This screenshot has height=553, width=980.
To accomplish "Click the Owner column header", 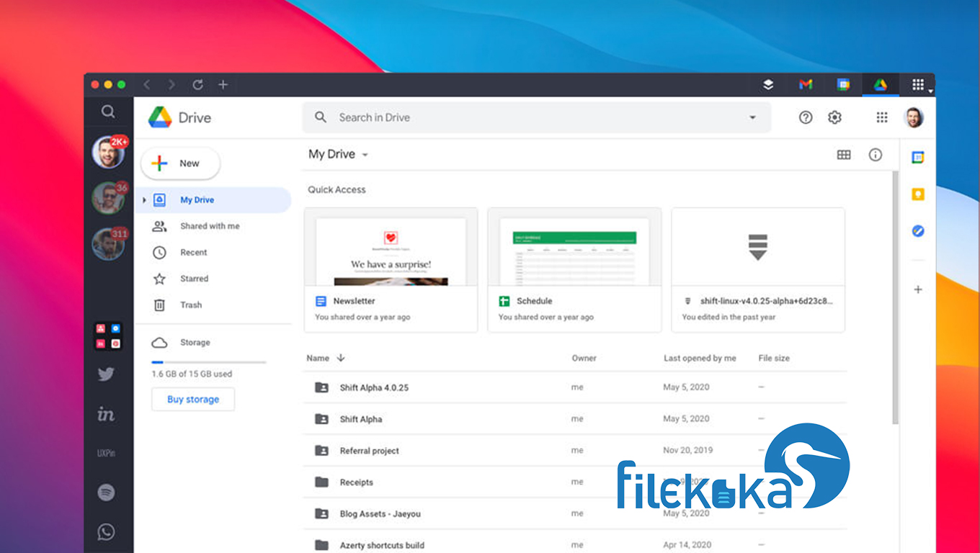I will pos(584,358).
